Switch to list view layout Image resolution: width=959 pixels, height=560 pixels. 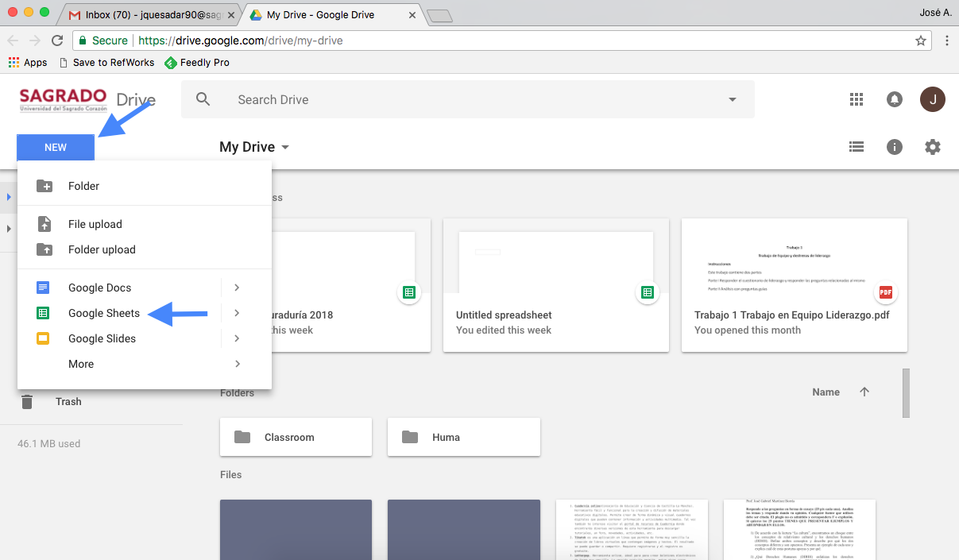point(856,147)
